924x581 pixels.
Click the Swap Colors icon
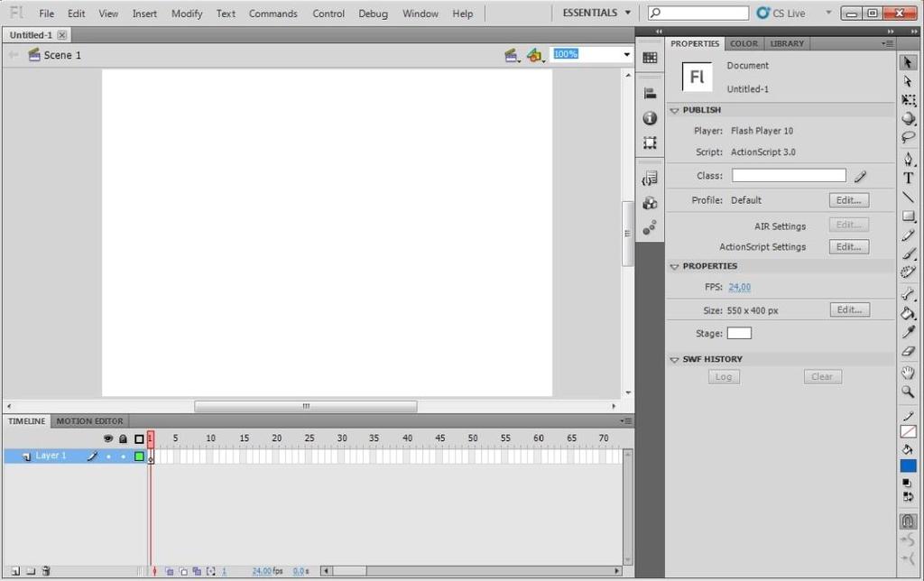(x=908, y=497)
